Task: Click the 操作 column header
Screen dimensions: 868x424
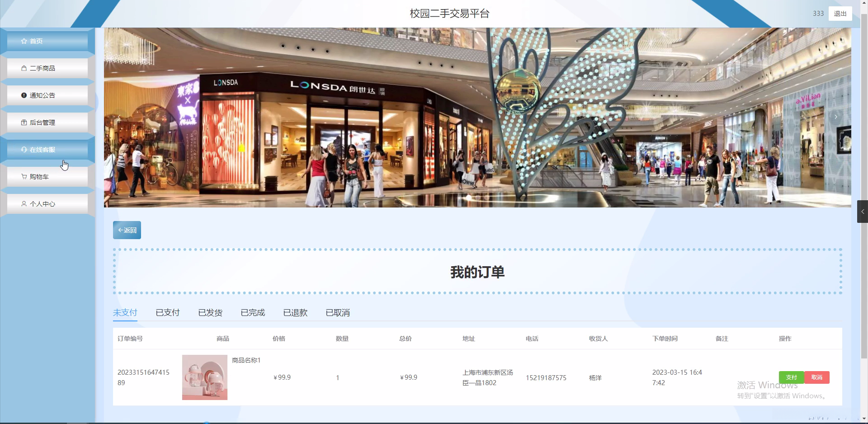Action: [x=785, y=339]
